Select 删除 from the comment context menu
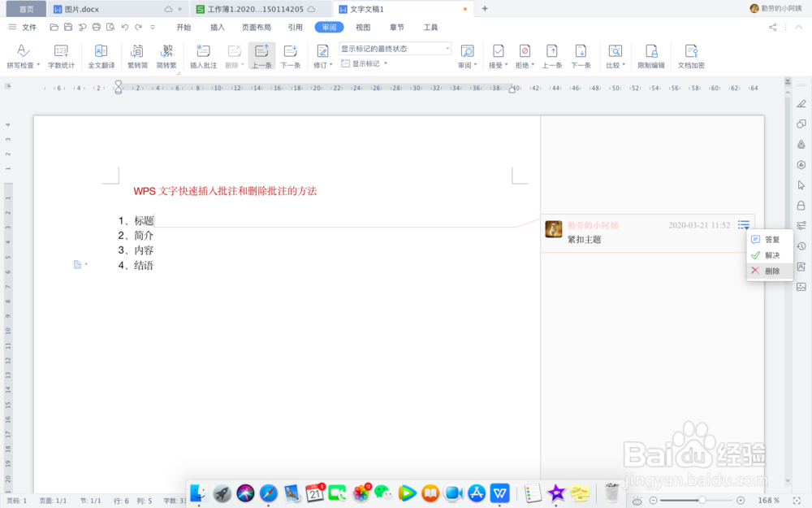 [x=770, y=271]
